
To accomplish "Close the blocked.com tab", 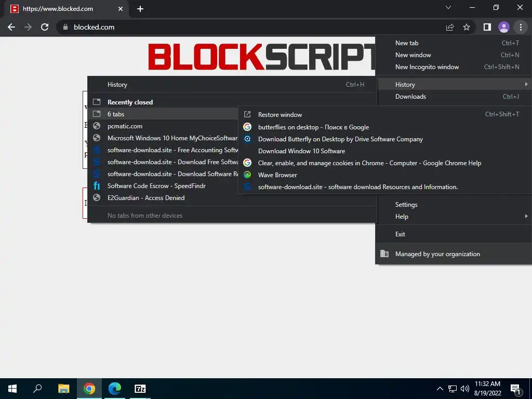I will tap(121, 9).
